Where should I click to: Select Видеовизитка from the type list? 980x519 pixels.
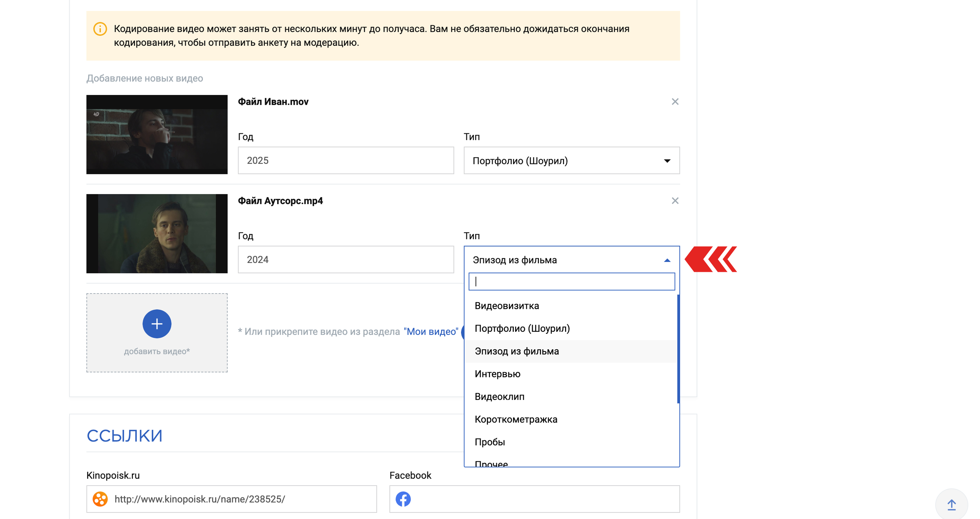pos(507,306)
